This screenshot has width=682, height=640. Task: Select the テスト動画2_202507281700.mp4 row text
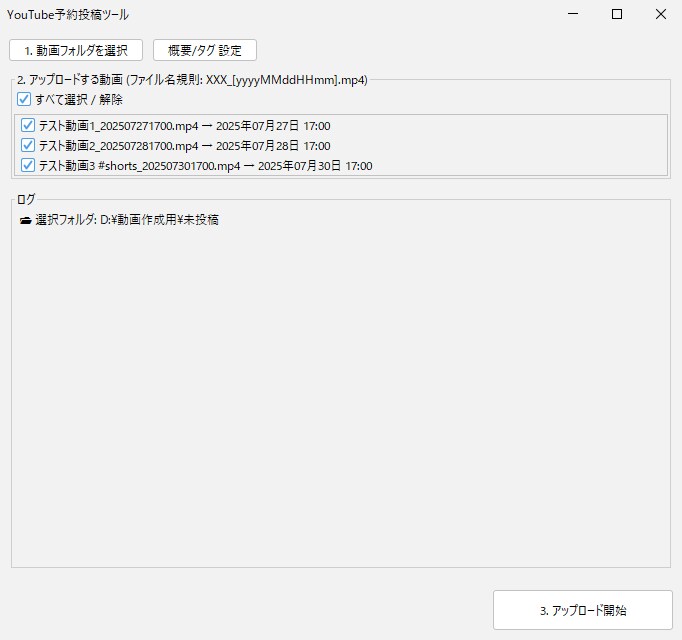click(x=184, y=145)
